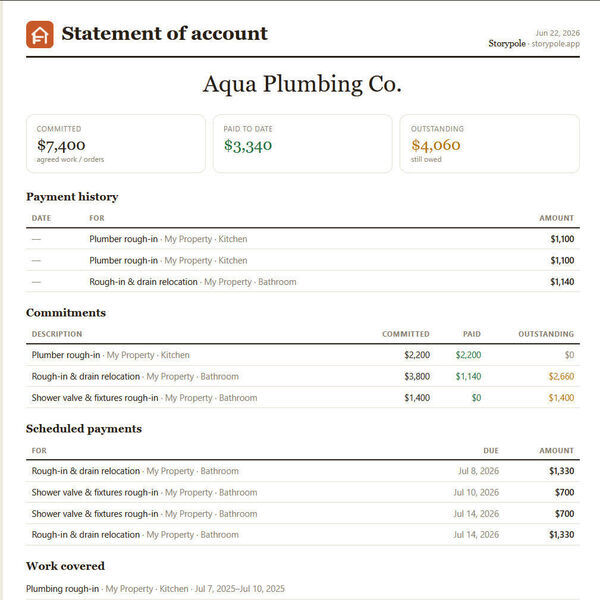Select the Committed $7,400 summary card
The height and width of the screenshot is (600, 600).
[x=116, y=143]
